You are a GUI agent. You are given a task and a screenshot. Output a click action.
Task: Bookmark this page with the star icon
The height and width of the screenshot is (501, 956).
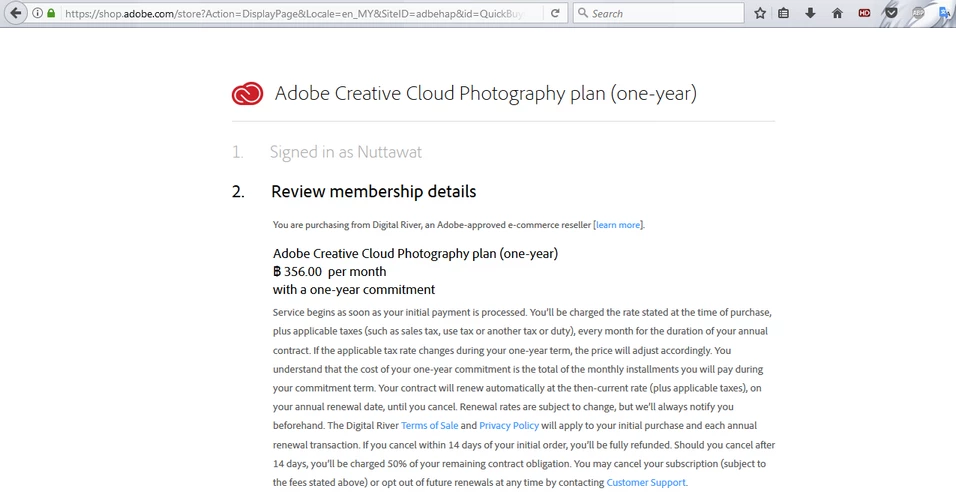[x=760, y=13]
